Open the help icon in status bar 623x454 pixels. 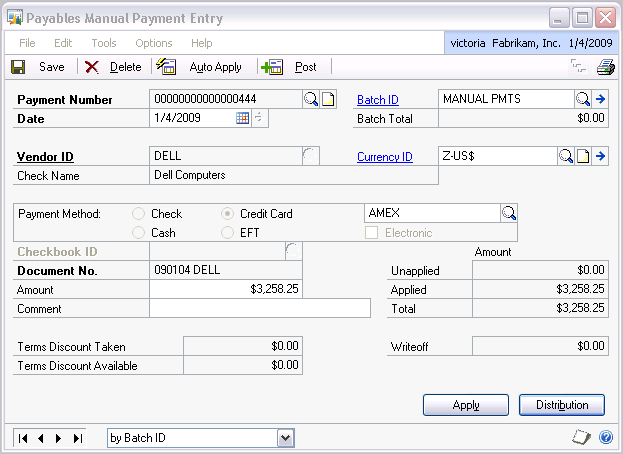tap(606, 438)
